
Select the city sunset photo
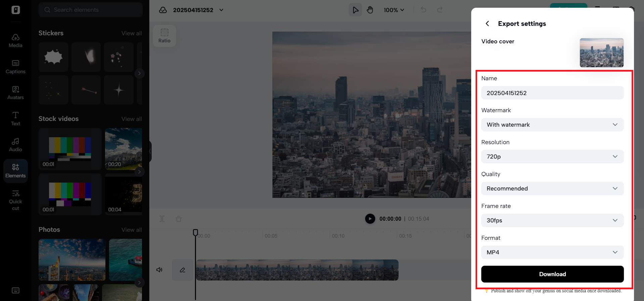[x=72, y=260]
